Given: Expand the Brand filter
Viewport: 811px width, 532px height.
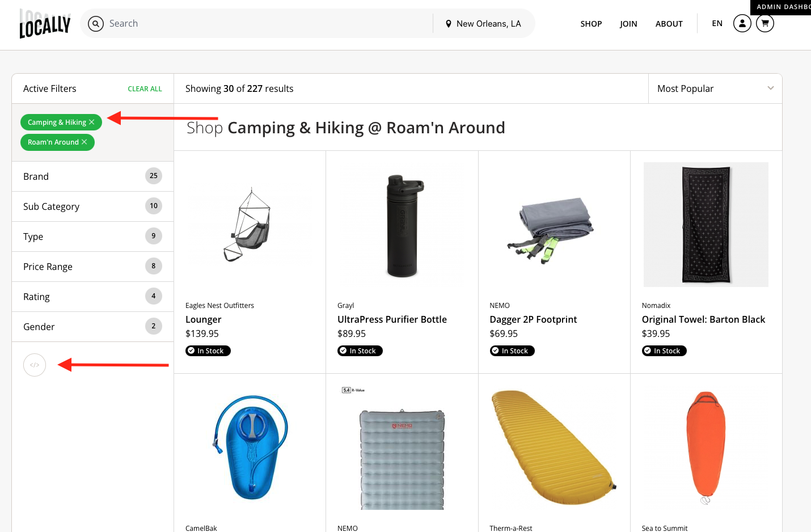Looking at the screenshot, I should tap(92, 176).
